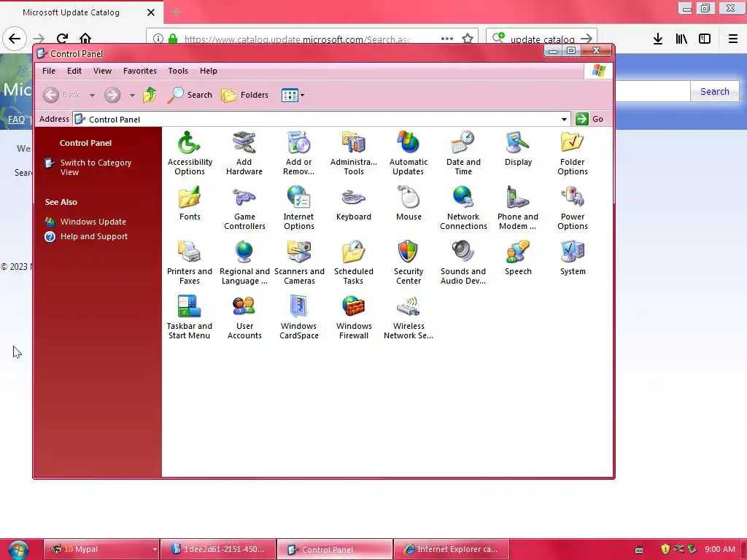
Task: Click the browser Search button
Action: point(715,91)
